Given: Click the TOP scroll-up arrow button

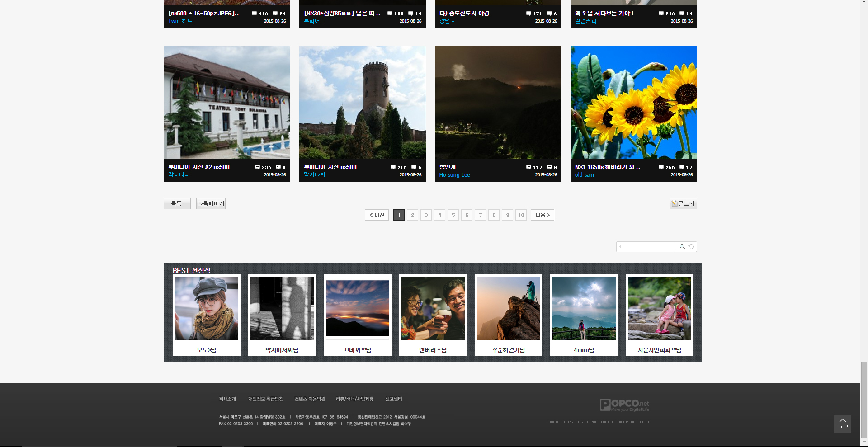Looking at the screenshot, I should click(842, 423).
